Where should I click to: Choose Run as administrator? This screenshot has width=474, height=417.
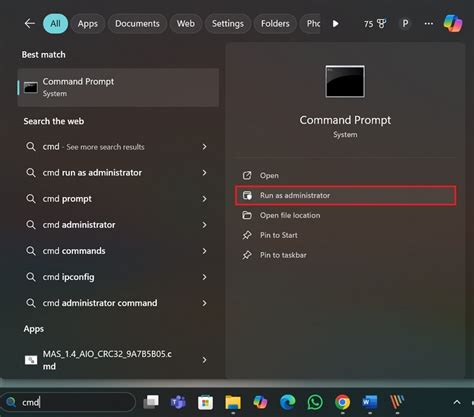345,195
